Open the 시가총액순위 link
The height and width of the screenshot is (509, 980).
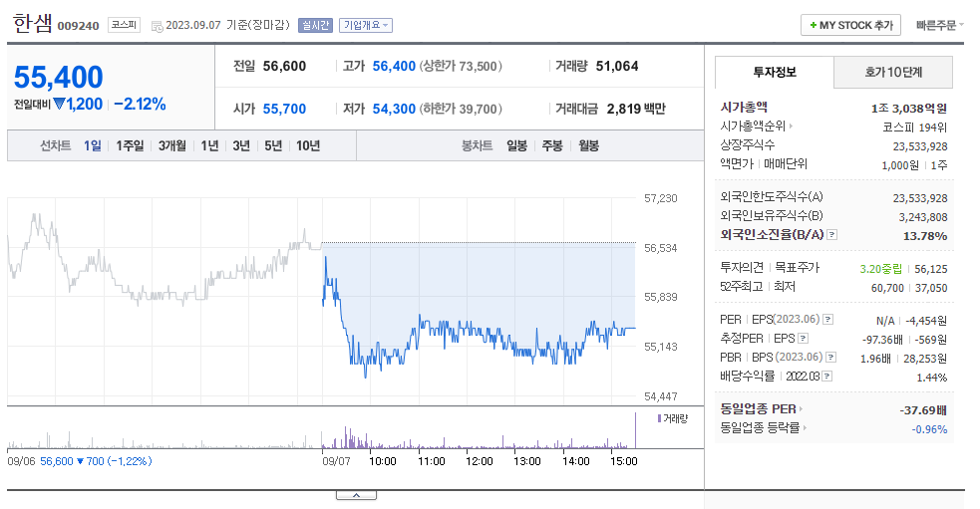click(753, 127)
